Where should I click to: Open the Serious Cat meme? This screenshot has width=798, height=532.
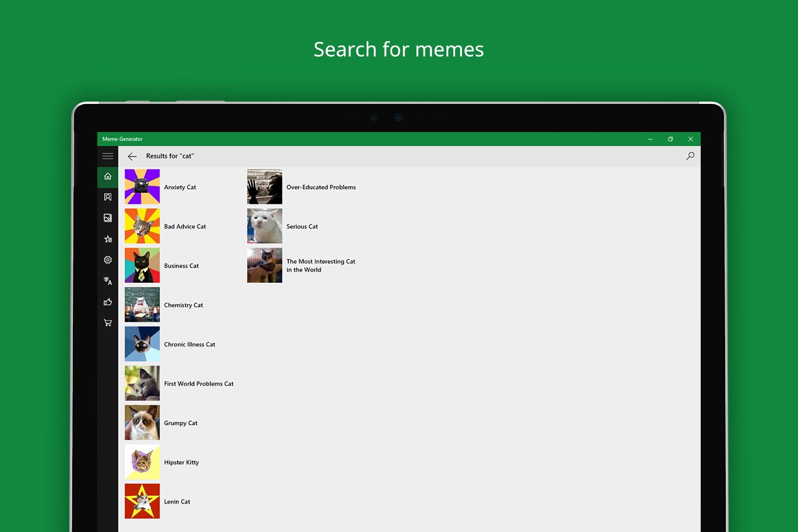pos(264,226)
